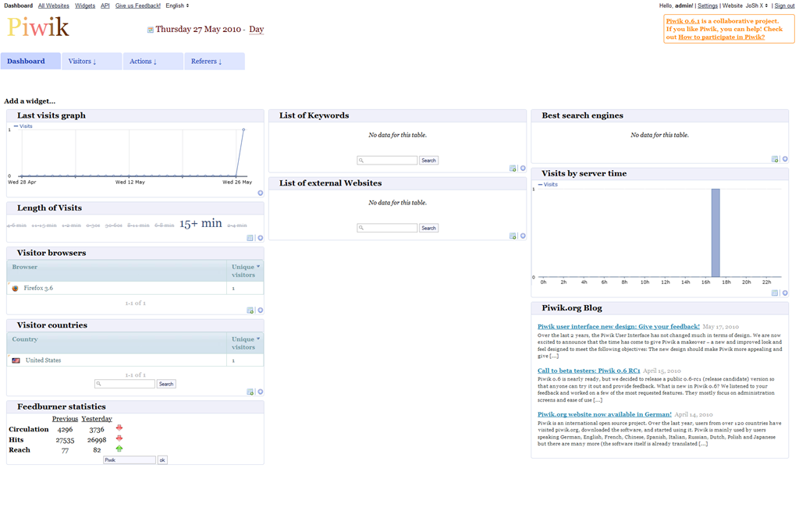Open the Widgets link in the top bar
This screenshot has height=532, width=799.
[x=85, y=5]
